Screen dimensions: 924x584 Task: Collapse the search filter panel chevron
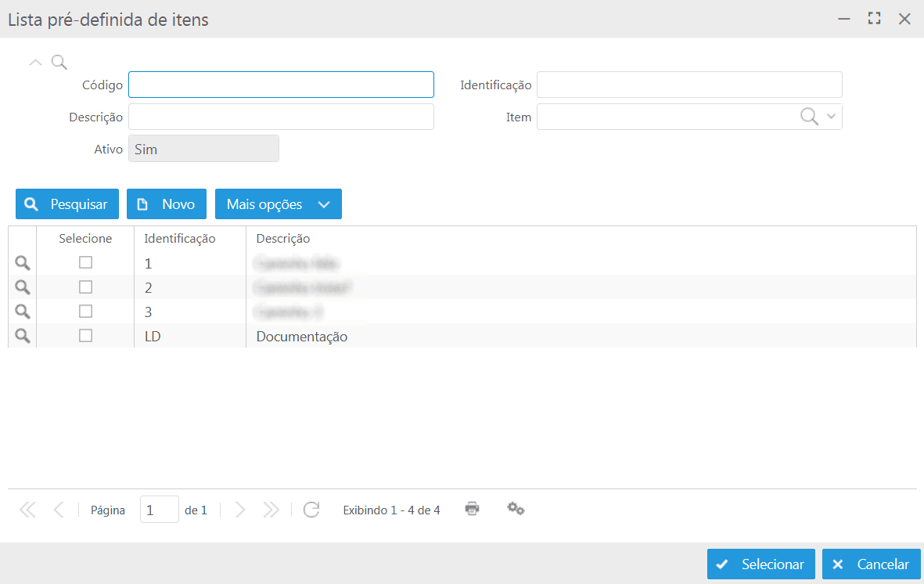coord(35,62)
